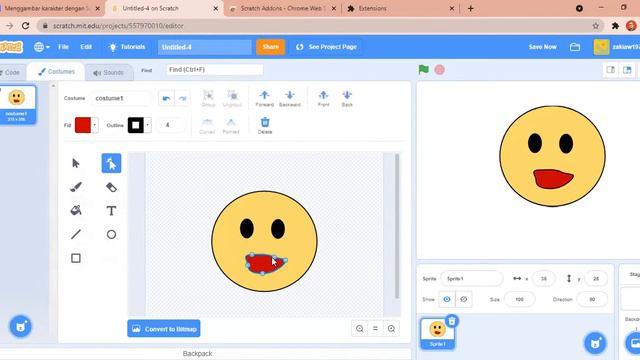Click the red stop button
The width and height of the screenshot is (640, 360).
[x=440, y=70]
